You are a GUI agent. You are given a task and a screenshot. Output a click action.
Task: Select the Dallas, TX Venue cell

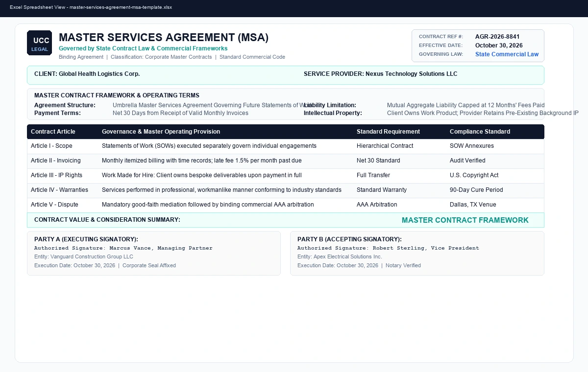[x=473, y=205]
